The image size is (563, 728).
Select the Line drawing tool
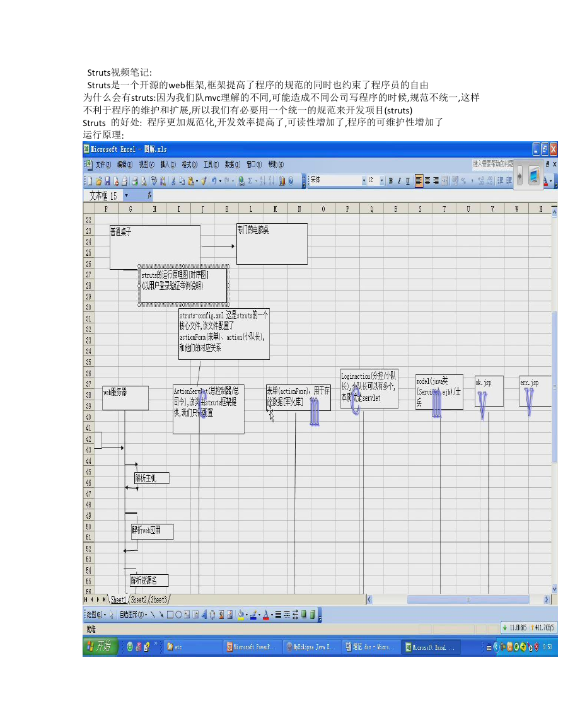point(153,615)
